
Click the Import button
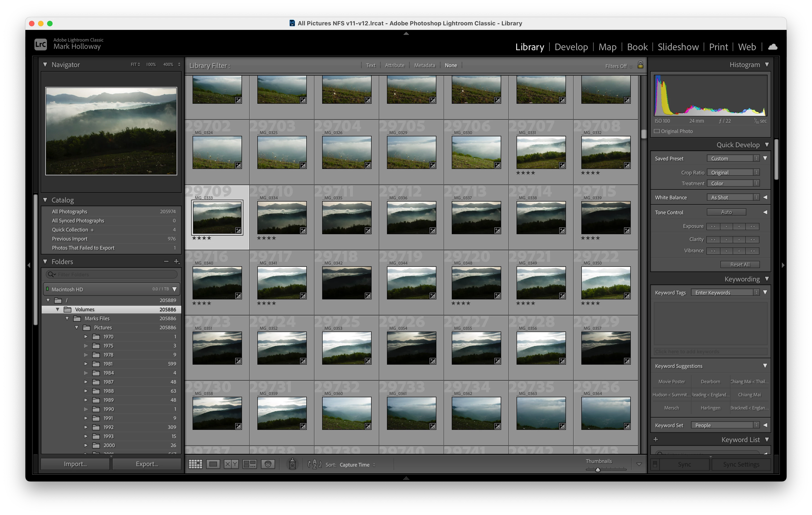point(75,464)
